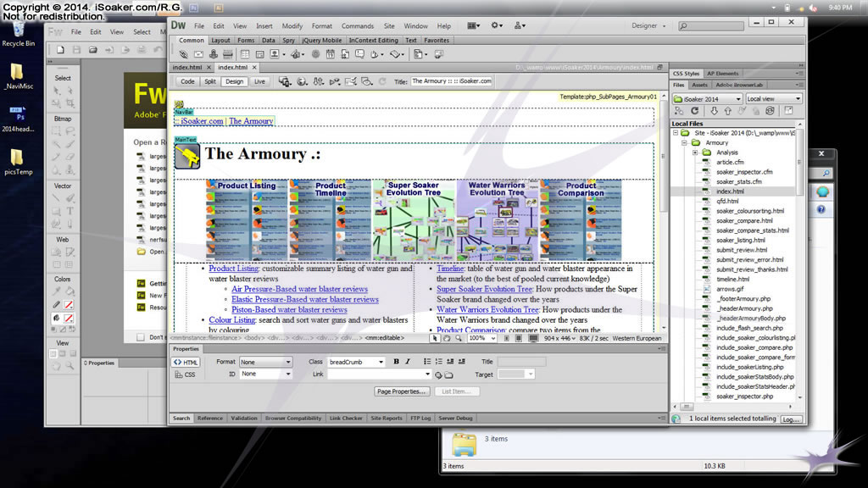This screenshot has width=868, height=488.
Task: Toggle Bold formatting in Properties panel
Action: [397, 362]
